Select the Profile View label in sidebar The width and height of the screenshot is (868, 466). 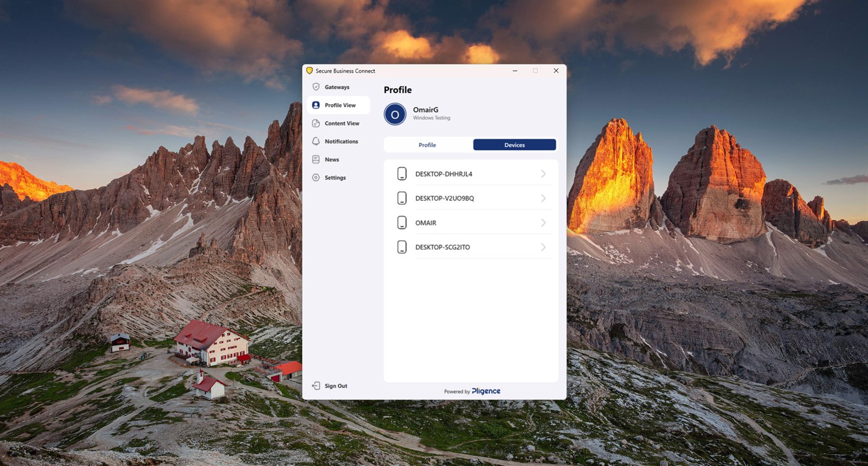pyautogui.click(x=340, y=105)
